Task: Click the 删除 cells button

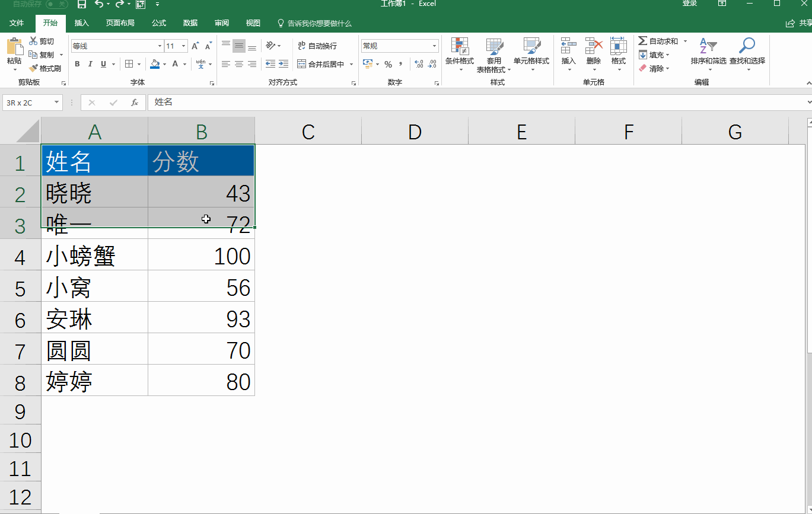Action: pos(594,53)
